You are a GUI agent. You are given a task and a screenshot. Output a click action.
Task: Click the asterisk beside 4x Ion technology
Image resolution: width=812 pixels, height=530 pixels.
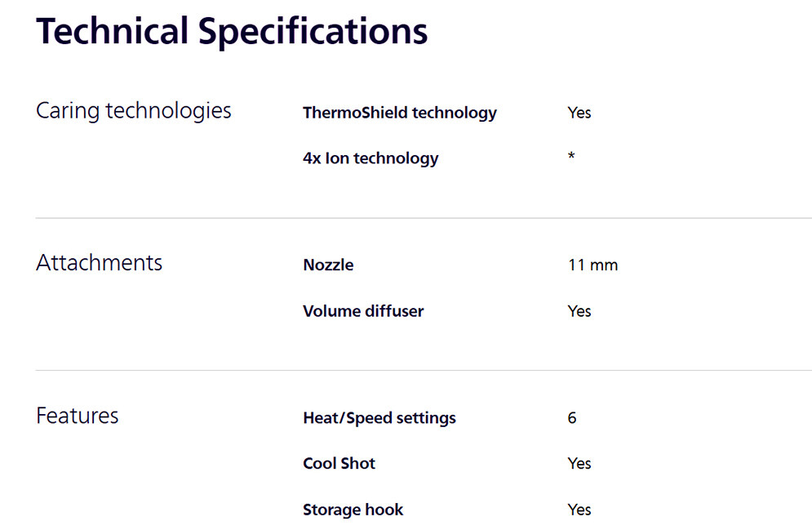pyautogui.click(x=571, y=156)
